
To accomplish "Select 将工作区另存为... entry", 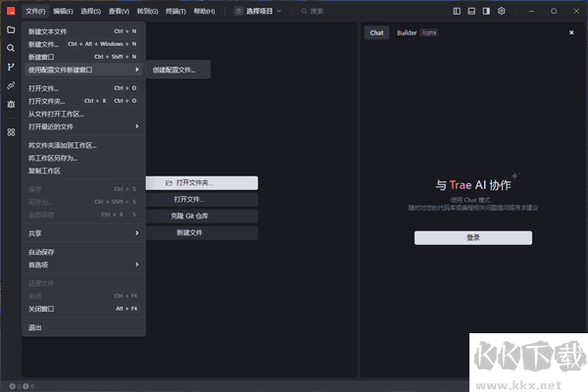I will (83, 159).
